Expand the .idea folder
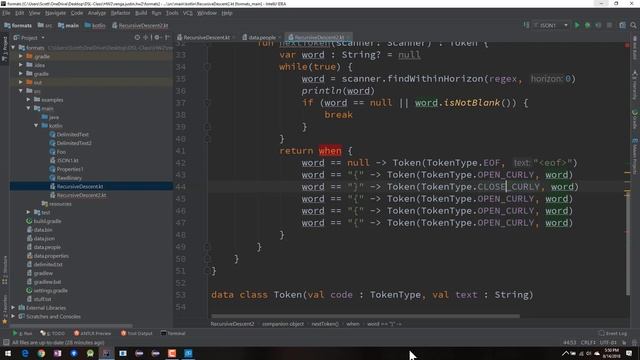Screen dimensions: 640x360 (21, 65)
